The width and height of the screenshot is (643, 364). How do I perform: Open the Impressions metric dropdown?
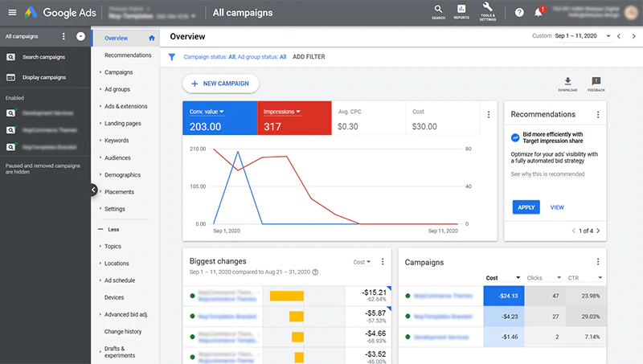(x=282, y=112)
